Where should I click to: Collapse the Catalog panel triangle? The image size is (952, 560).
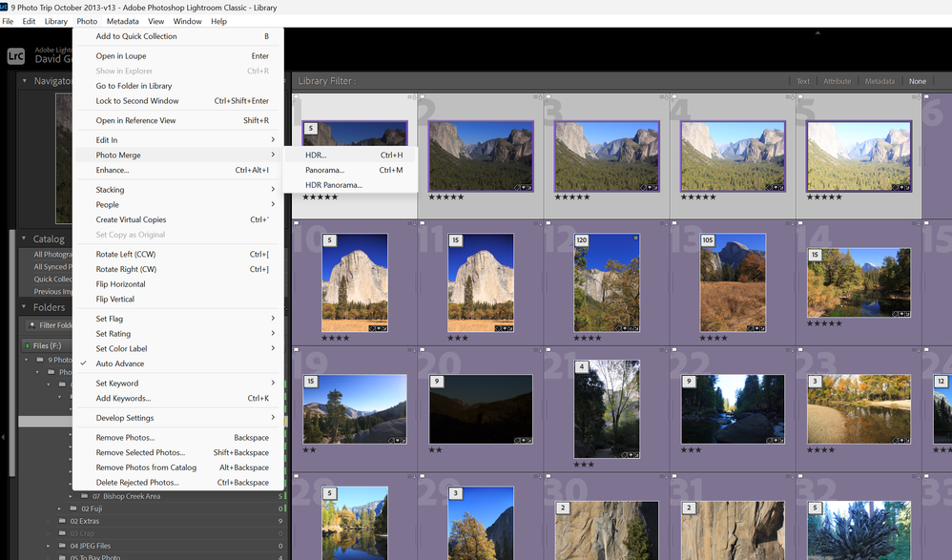point(25,239)
